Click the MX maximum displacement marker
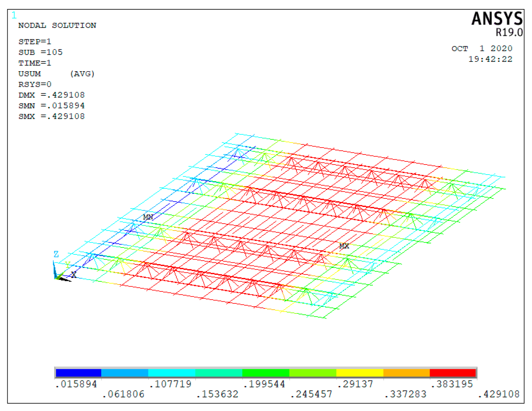This screenshot has width=532, height=411. click(344, 246)
